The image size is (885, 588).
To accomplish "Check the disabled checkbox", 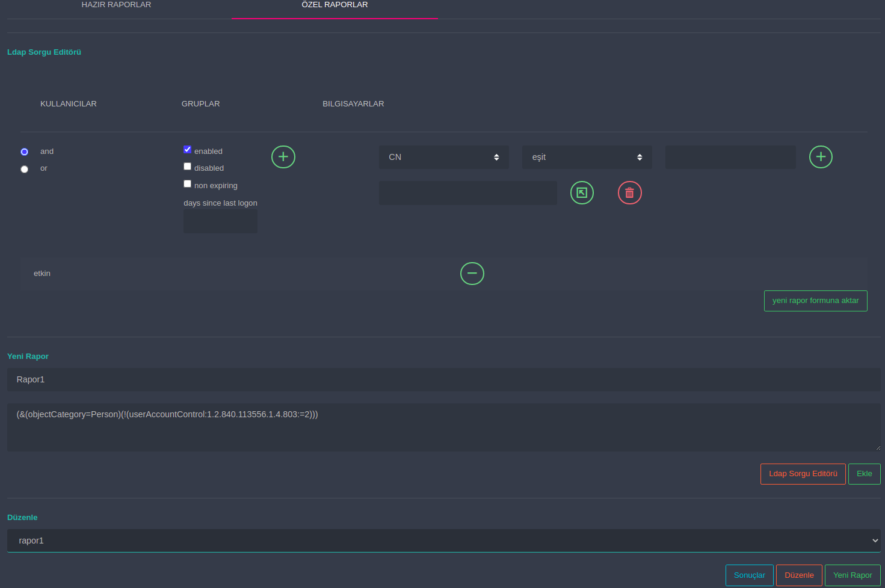I will click(x=188, y=167).
